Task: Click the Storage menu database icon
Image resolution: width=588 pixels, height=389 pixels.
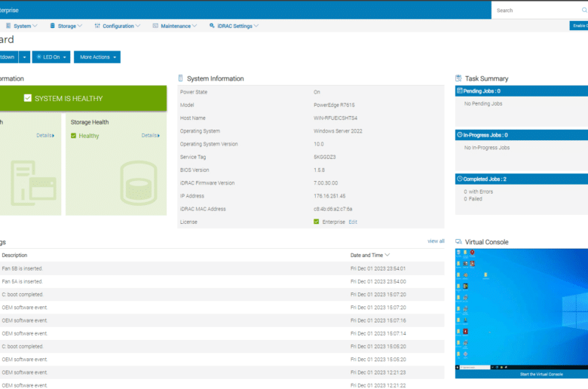Action: 53,26
